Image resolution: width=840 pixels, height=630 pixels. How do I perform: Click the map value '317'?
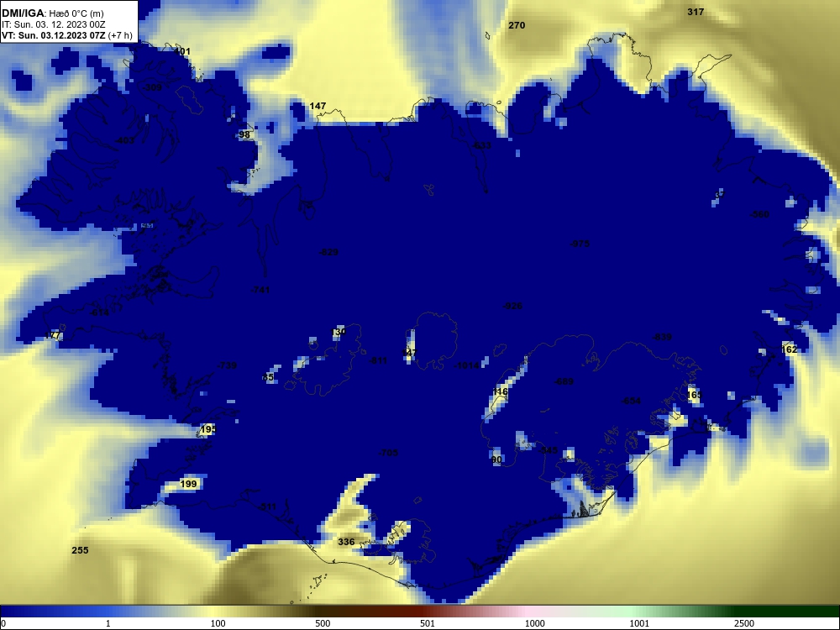(696, 12)
